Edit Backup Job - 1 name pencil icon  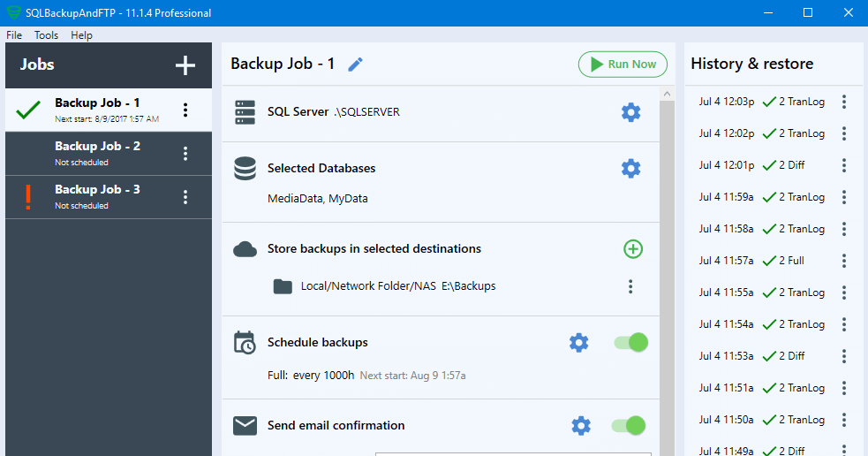(x=355, y=65)
